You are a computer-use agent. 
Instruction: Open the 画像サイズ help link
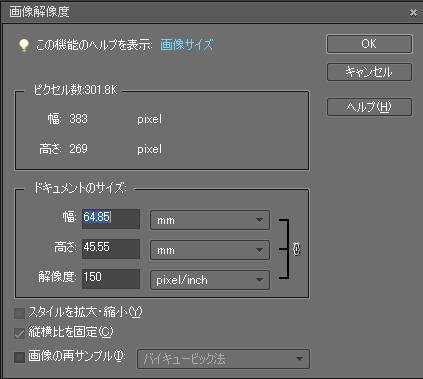tap(186, 44)
